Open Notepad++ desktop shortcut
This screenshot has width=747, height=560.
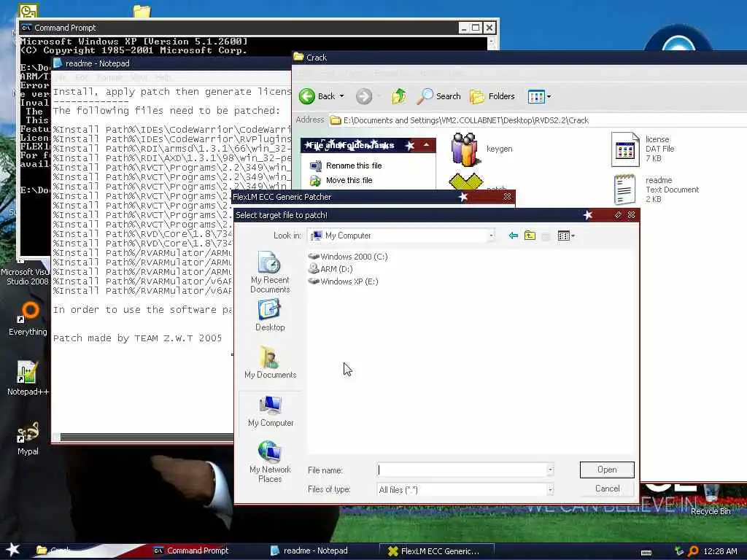click(x=28, y=378)
